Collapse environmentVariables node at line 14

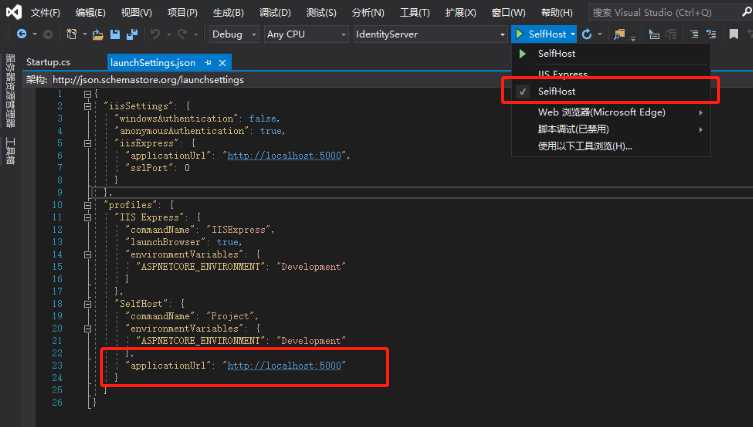(x=87, y=255)
